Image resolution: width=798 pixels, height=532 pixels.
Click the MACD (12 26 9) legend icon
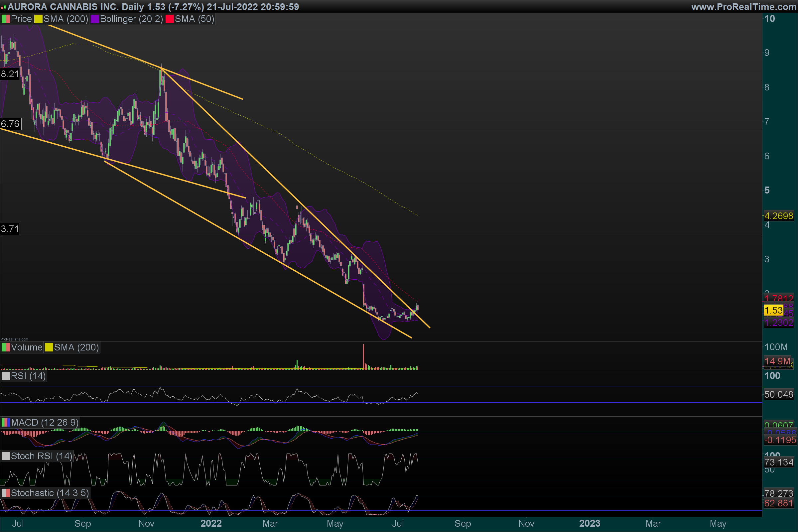6,422
